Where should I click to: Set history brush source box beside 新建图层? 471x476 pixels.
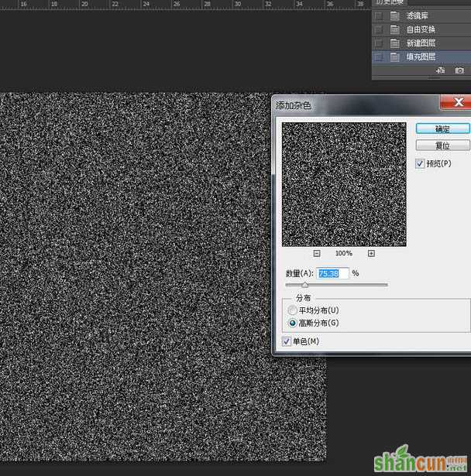379,43
